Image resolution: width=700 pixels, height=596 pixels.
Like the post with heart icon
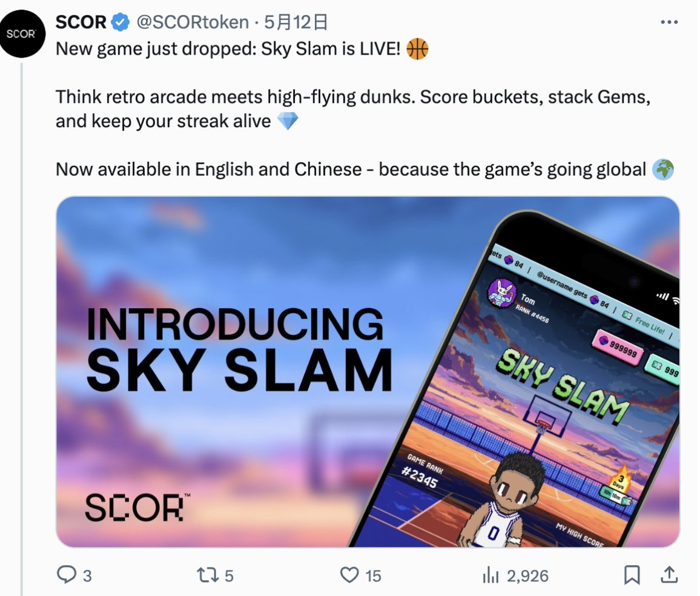(349, 575)
